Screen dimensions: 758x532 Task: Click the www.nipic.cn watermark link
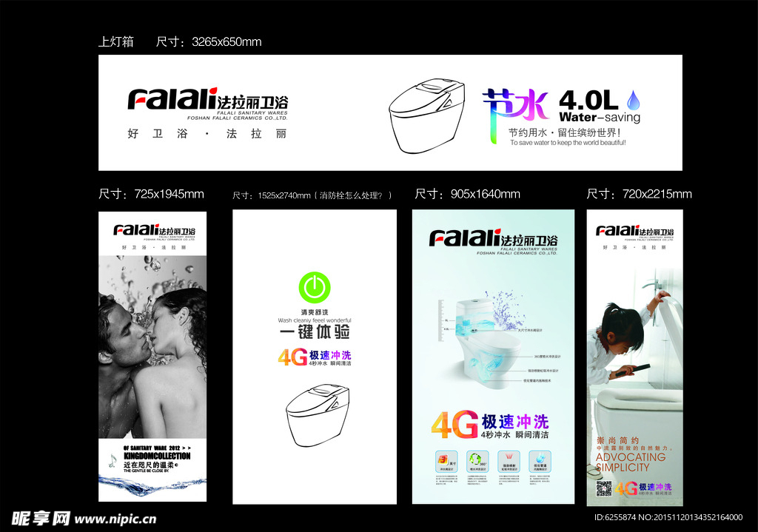point(115,519)
